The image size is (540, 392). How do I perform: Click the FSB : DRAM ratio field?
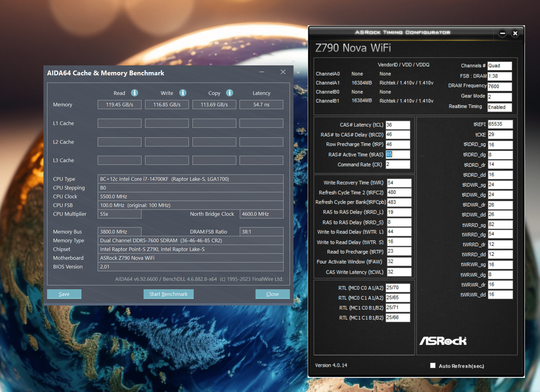coord(500,76)
